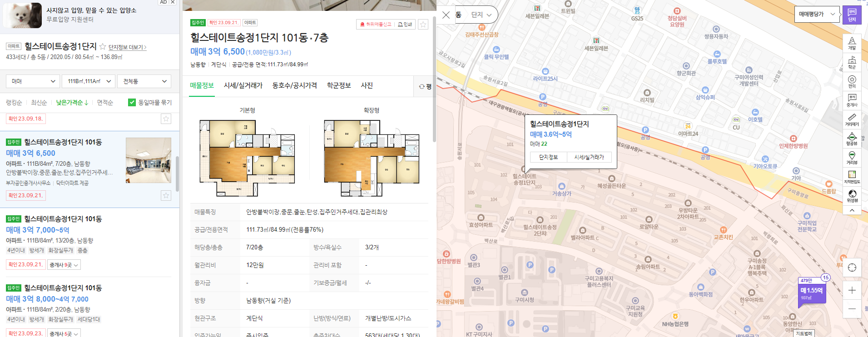The width and height of the screenshot is (868, 337).
Task: Click the 인제한방병원 hospital marker
Action: (x=793, y=142)
